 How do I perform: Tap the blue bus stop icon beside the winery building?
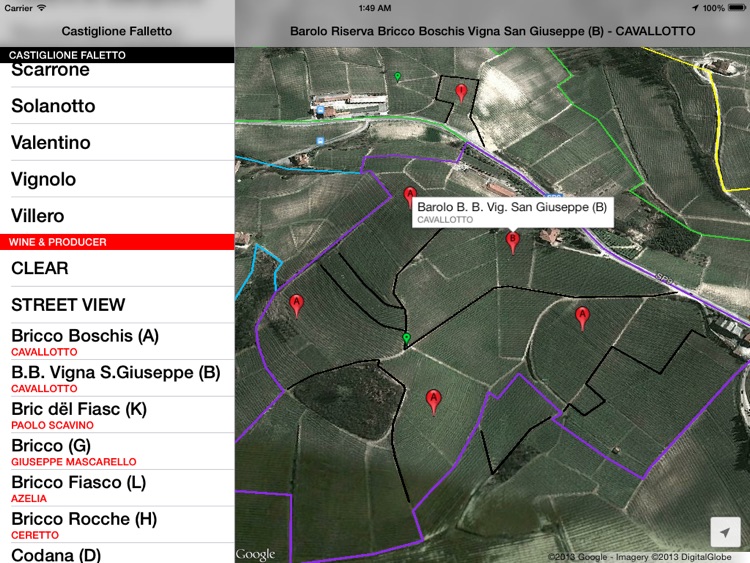point(320,111)
